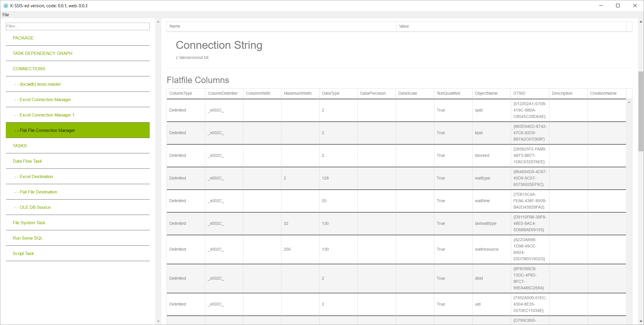Click the K-SSIS-ed app icon in title bar

[x=6, y=6]
